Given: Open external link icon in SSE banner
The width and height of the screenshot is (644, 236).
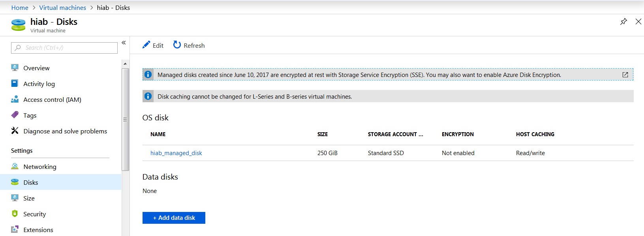Looking at the screenshot, I should point(625,75).
